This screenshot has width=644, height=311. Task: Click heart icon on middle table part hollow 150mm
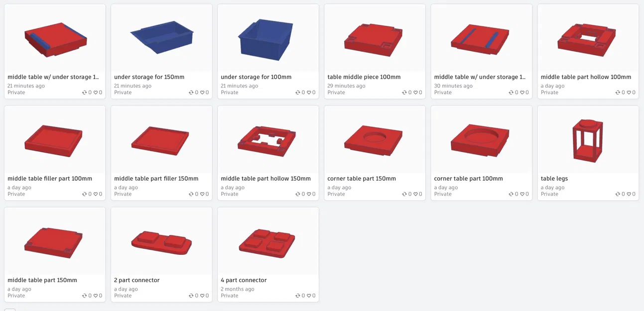(x=309, y=194)
